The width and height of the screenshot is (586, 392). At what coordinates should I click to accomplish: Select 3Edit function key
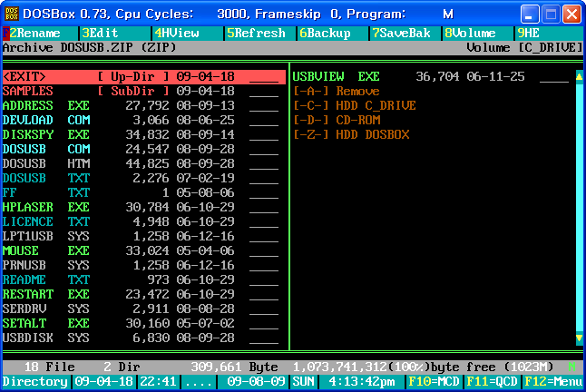click(100, 34)
